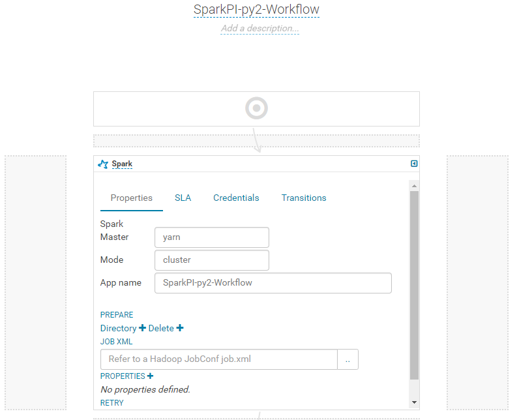This screenshot has width=519, height=420.
Task: Add a property with PROPERTIES plus icon
Action: [150, 376]
